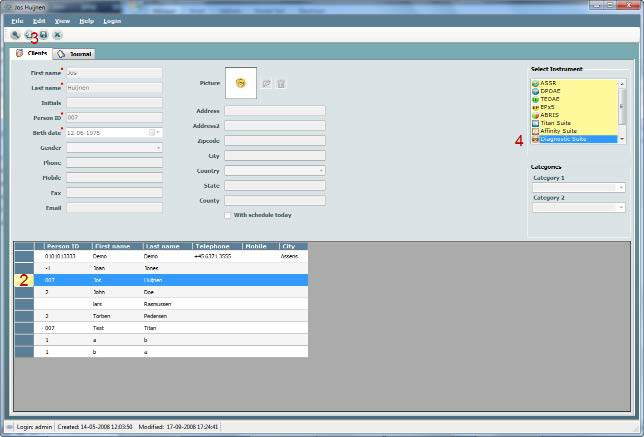Expand the Category 2 dropdown

pyautogui.click(x=621, y=207)
